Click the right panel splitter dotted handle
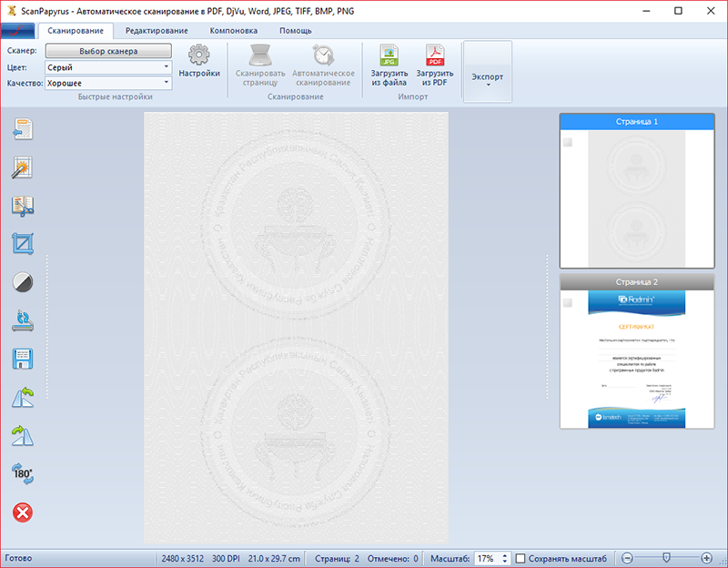Viewport: 728px width, 568px height. (547, 327)
